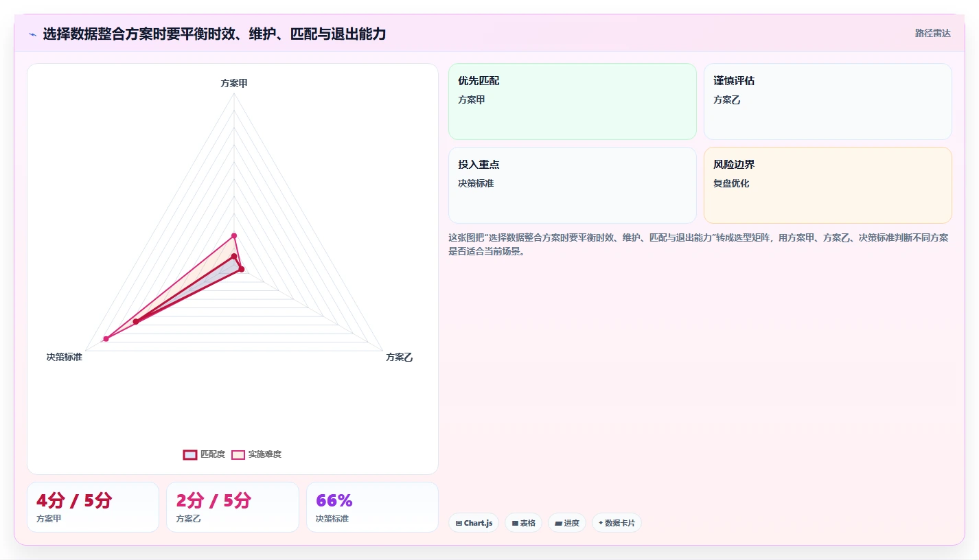This screenshot has height=560, width=979.
Task: Click the 2分 / 5分 stat card
Action: [x=233, y=507]
